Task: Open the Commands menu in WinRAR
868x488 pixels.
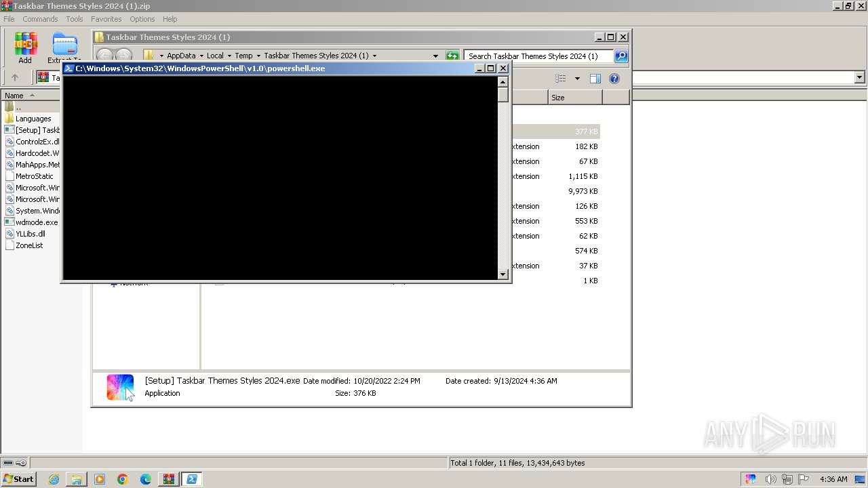Action: [40, 19]
